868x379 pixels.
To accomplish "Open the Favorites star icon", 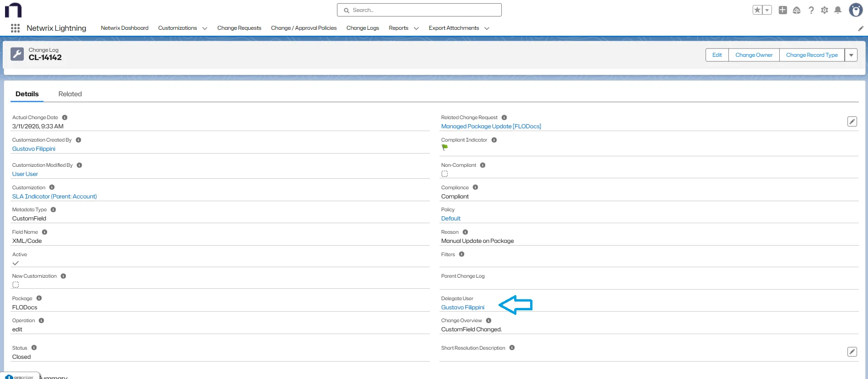I will tap(758, 10).
